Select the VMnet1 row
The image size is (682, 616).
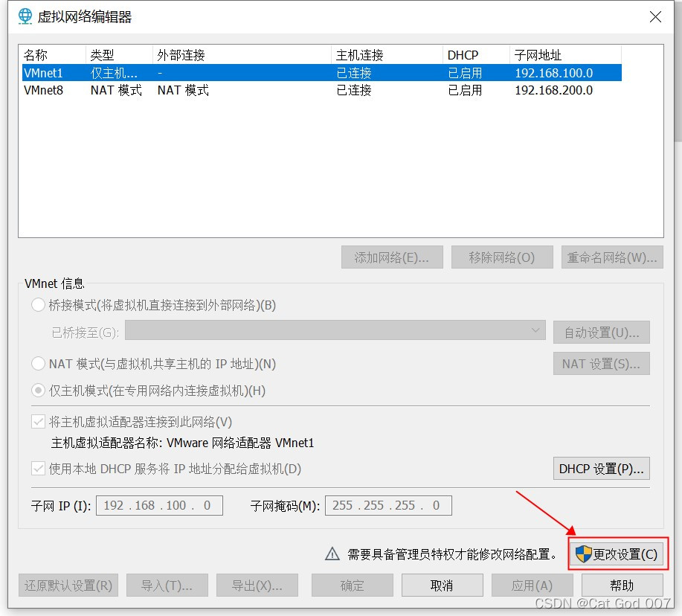(x=322, y=73)
